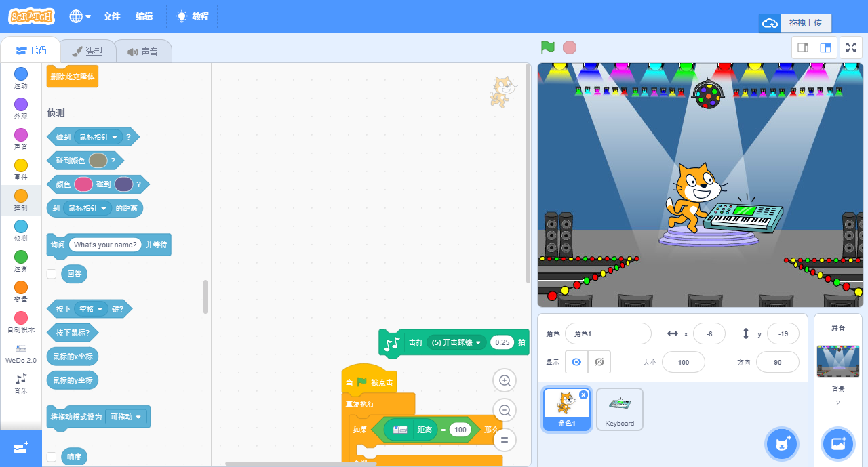
Task: Toggle the 回答 reporter checkbox
Action: click(52, 274)
